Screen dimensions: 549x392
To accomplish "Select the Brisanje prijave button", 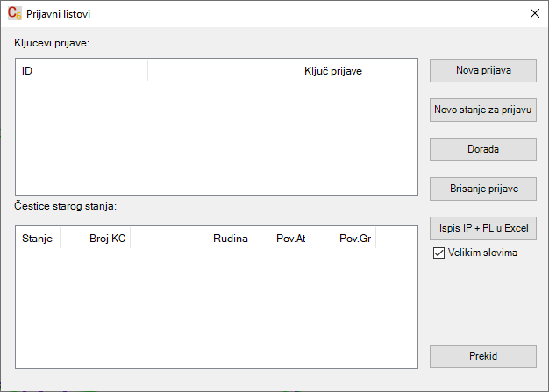I will tap(482, 189).
